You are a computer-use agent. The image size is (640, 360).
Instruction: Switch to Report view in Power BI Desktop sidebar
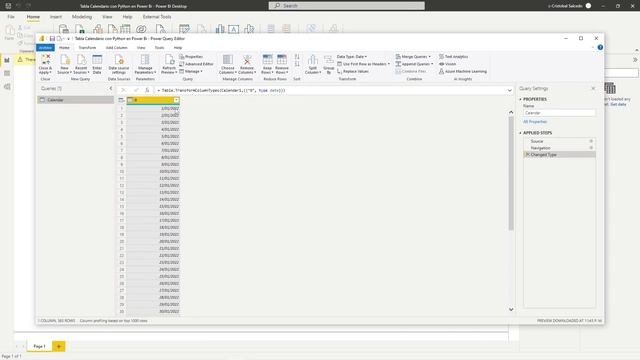point(7,60)
